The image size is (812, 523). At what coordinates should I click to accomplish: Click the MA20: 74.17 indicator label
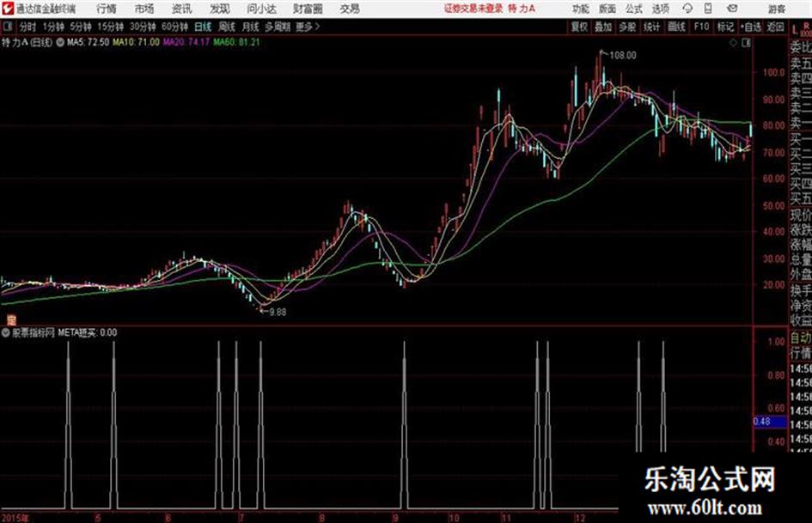coord(186,42)
